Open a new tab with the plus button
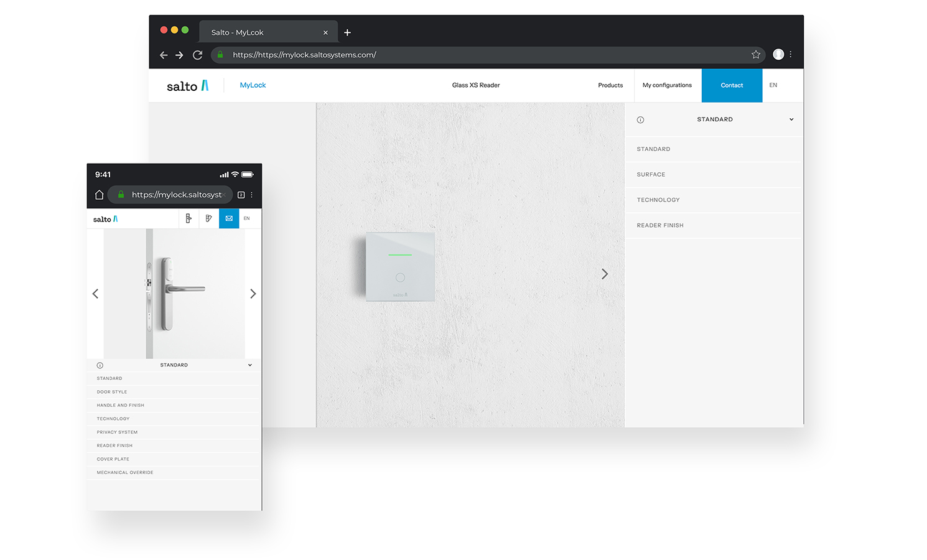This screenshot has height=560, width=927. tap(347, 32)
